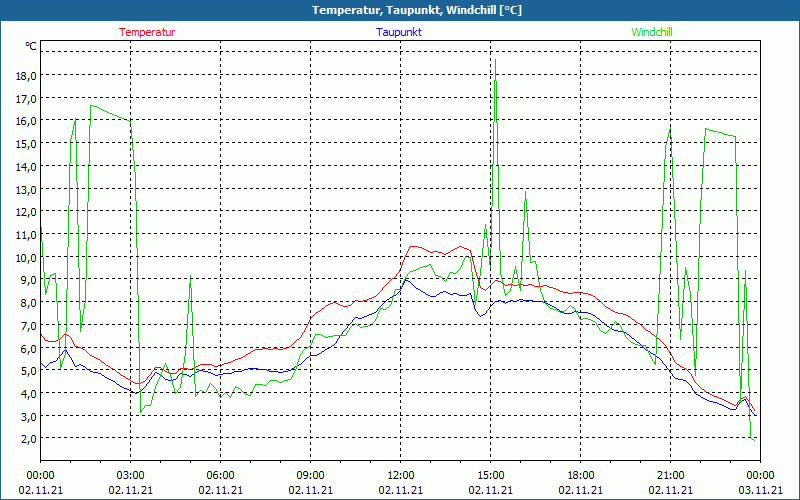
Task: Select the 21:00 time axis marker
Action: 671,475
